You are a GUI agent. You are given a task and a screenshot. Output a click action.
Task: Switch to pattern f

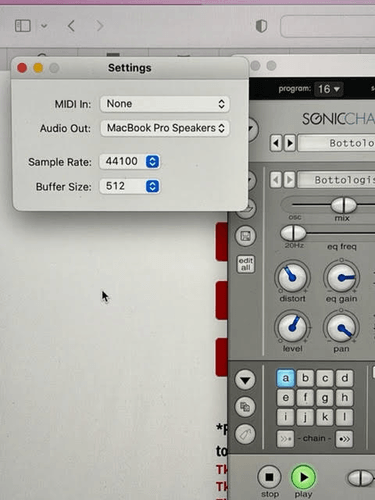tap(305, 398)
